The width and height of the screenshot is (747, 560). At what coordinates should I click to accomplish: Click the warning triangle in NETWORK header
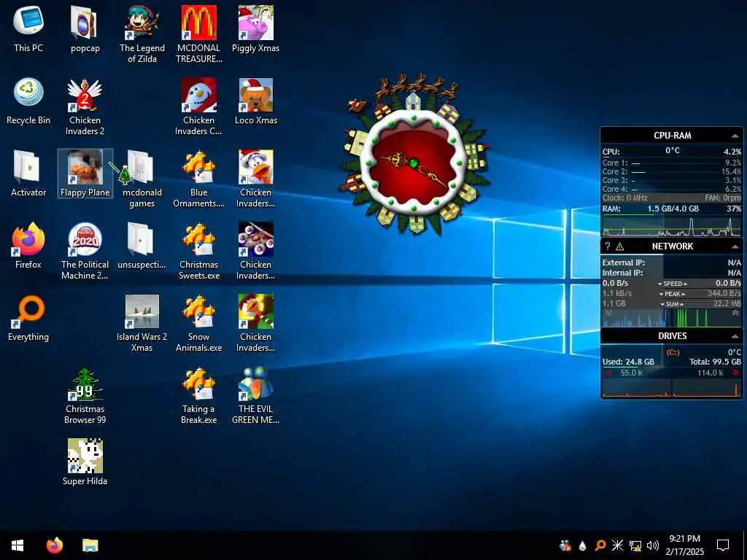coord(620,246)
